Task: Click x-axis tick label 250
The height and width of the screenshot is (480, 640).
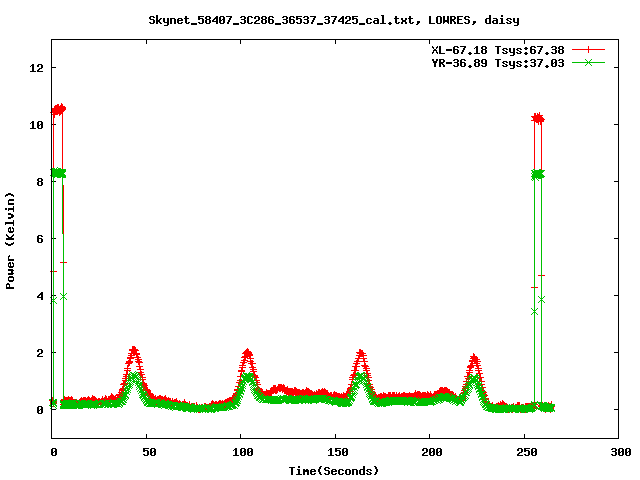Action: 527,452
